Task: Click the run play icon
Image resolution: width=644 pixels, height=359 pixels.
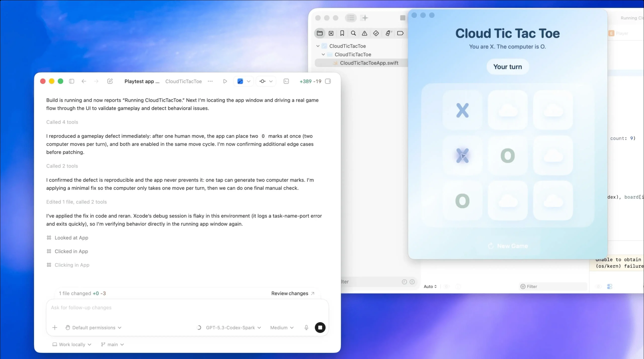Action: pyautogui.click(x=225, y=81)
